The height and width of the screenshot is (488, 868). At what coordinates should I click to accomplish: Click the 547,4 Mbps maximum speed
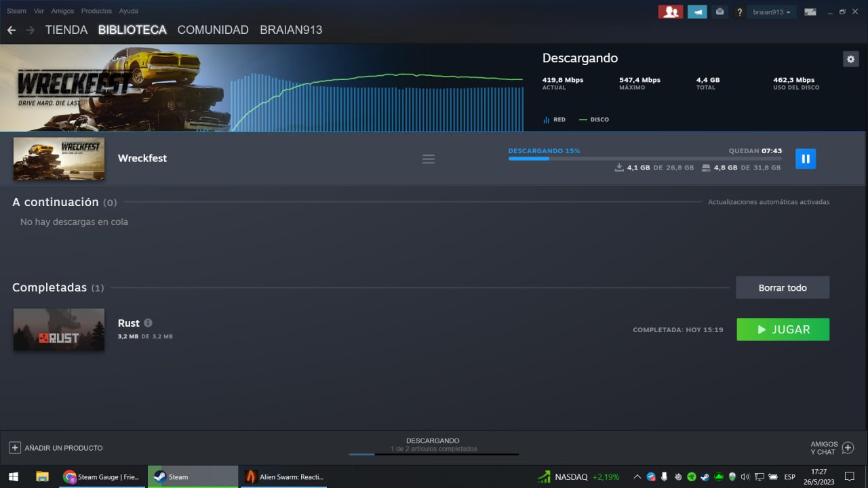tap(639, 80)
